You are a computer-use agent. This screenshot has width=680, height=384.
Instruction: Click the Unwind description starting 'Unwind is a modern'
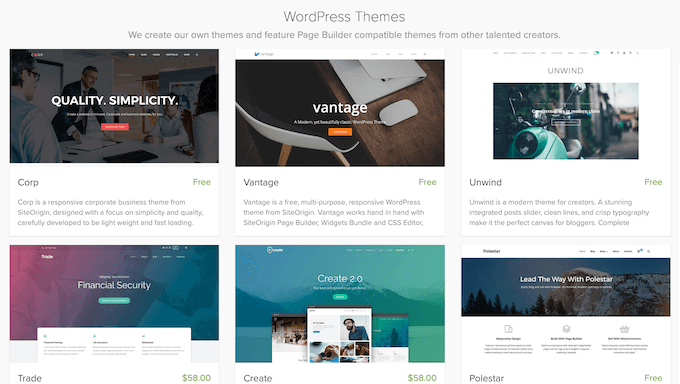[559, 212]
